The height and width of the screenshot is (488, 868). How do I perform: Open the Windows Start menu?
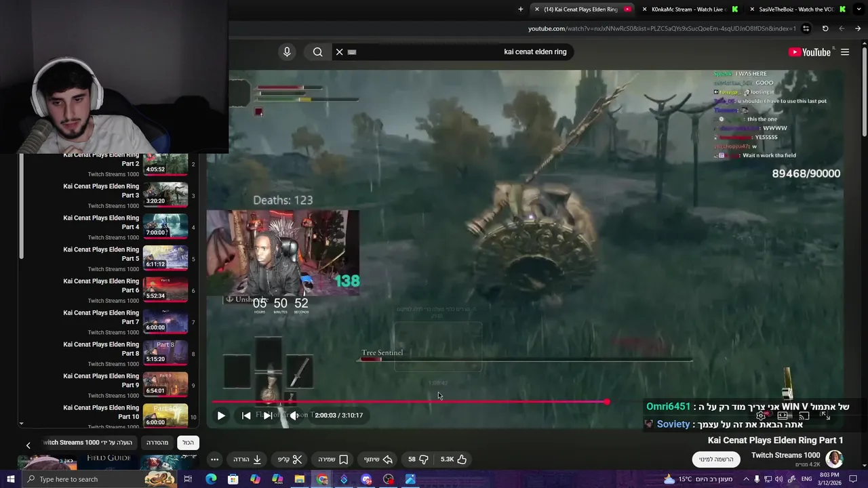point(10,479)
